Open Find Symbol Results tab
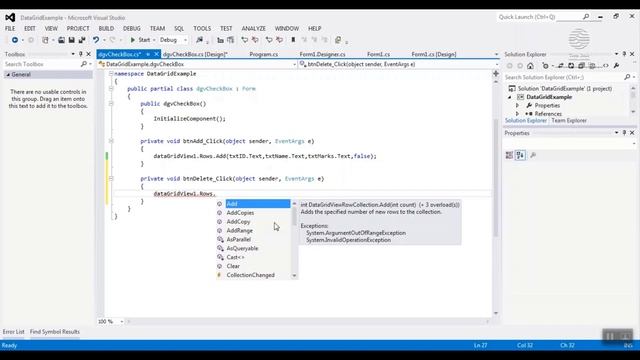The height and width of the screenshot is (360, 640). [x=55, y=332]
